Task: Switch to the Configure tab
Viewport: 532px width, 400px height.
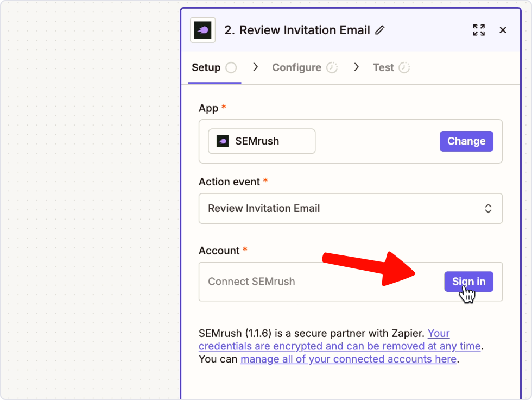Action: (x=305, y=67)
